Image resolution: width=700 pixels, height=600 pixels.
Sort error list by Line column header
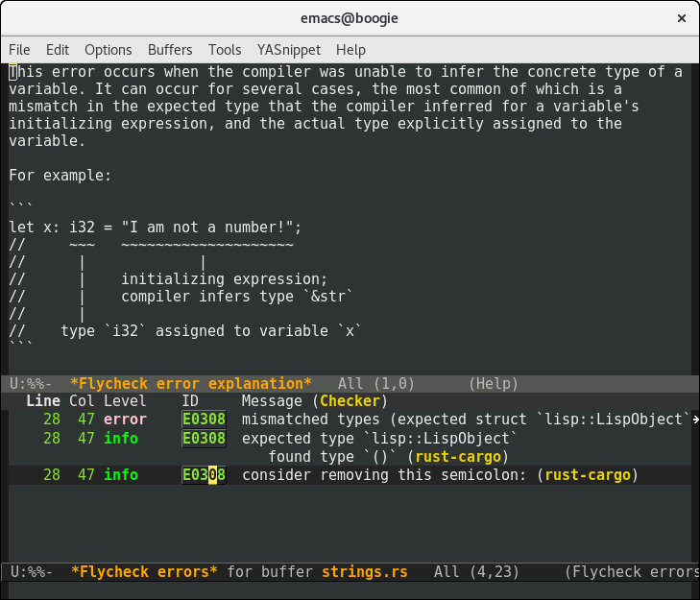[43, 400]
